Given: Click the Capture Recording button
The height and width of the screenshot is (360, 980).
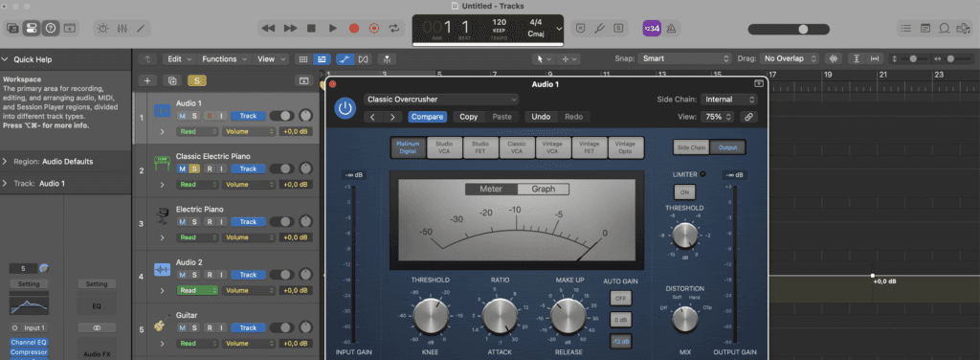Looking at the screenshot, I should coord(374,28).
